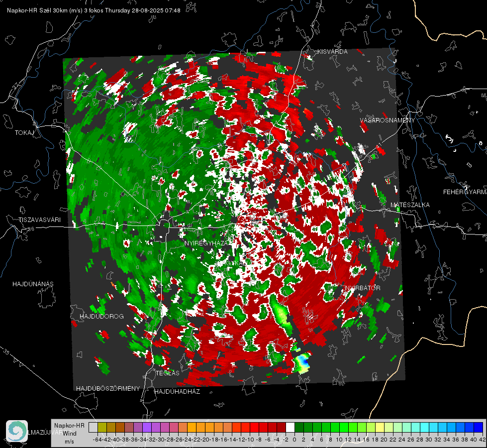Pick the purple swatch in the wind legend

tap(147, 427)
